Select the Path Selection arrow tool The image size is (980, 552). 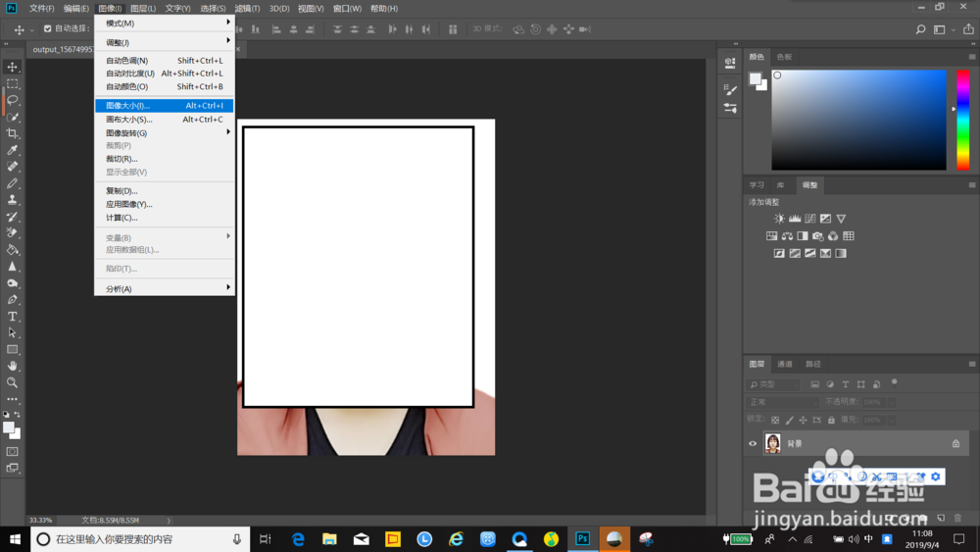tap(13, 332)
